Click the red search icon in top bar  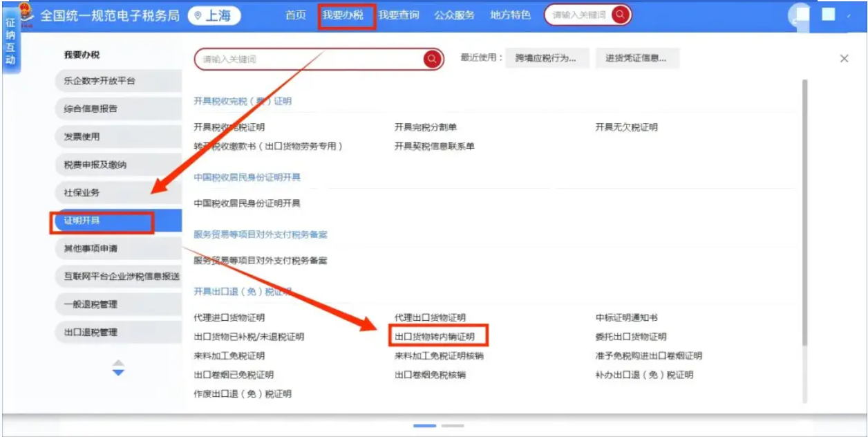click(621, 15)
